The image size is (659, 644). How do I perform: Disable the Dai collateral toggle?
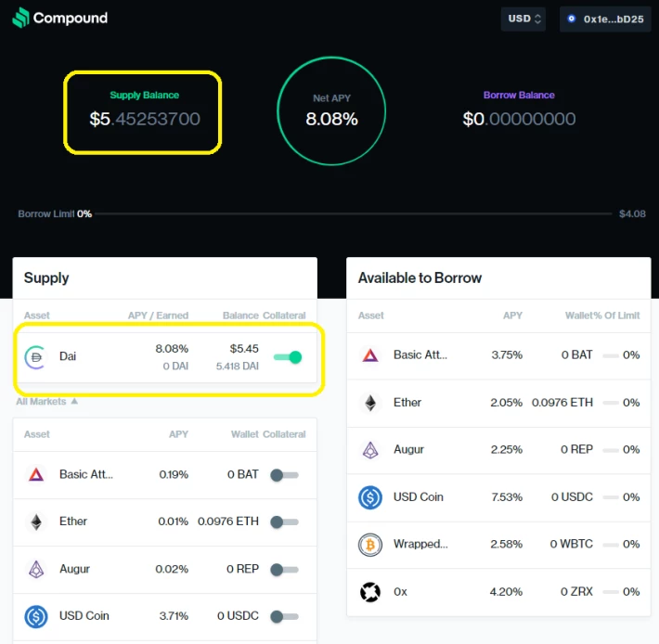pyautogui.click(x=288, y=357)
